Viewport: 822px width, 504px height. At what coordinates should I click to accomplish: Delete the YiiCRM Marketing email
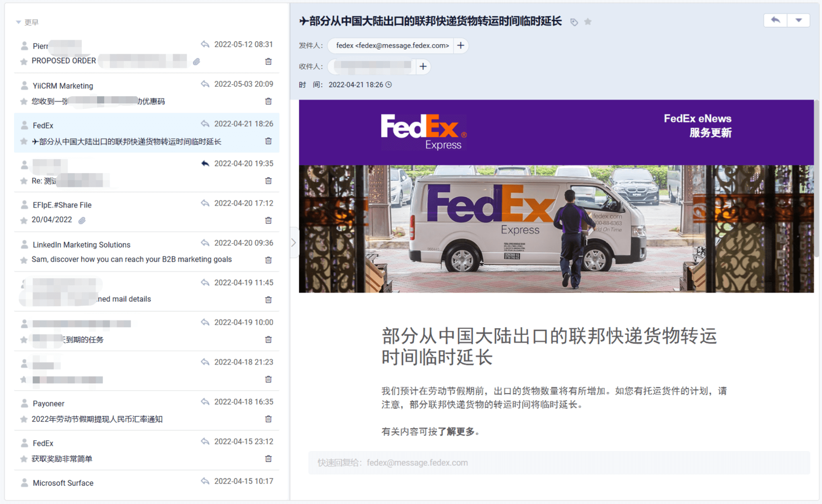(269, 101)
